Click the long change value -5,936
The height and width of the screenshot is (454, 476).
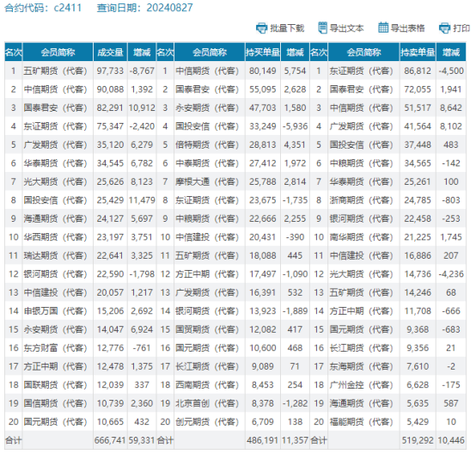tap(295, 126)
